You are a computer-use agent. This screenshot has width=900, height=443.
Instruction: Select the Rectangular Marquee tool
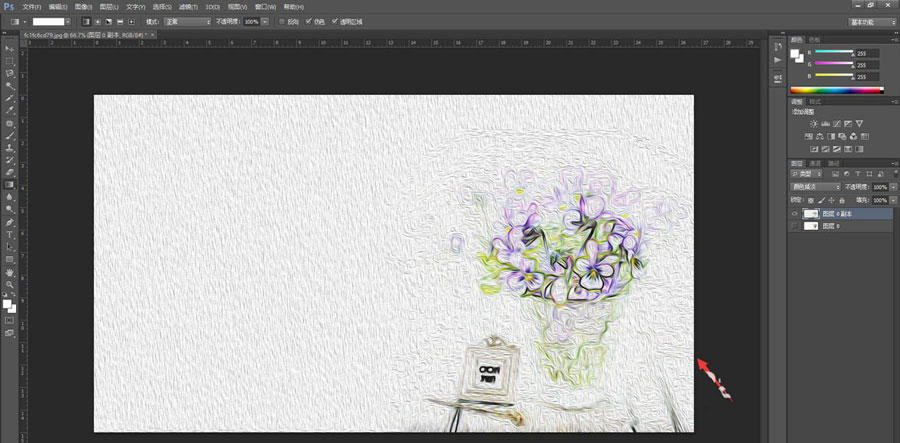click(10, 61)
